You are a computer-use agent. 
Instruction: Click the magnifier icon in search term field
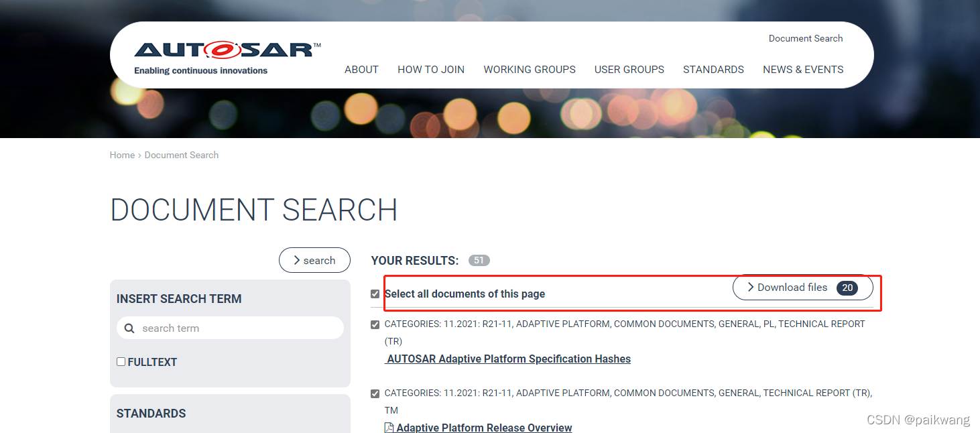click(x=129, y=328)
